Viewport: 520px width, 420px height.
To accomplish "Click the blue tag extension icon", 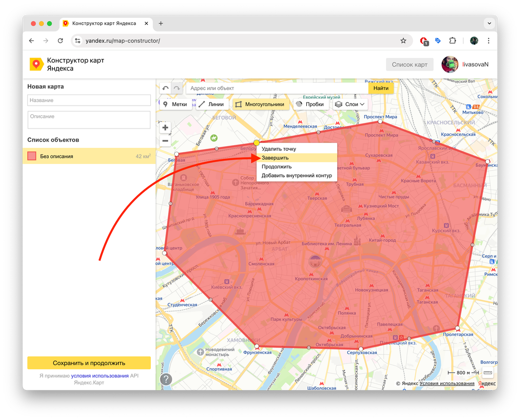I will 438,41.
